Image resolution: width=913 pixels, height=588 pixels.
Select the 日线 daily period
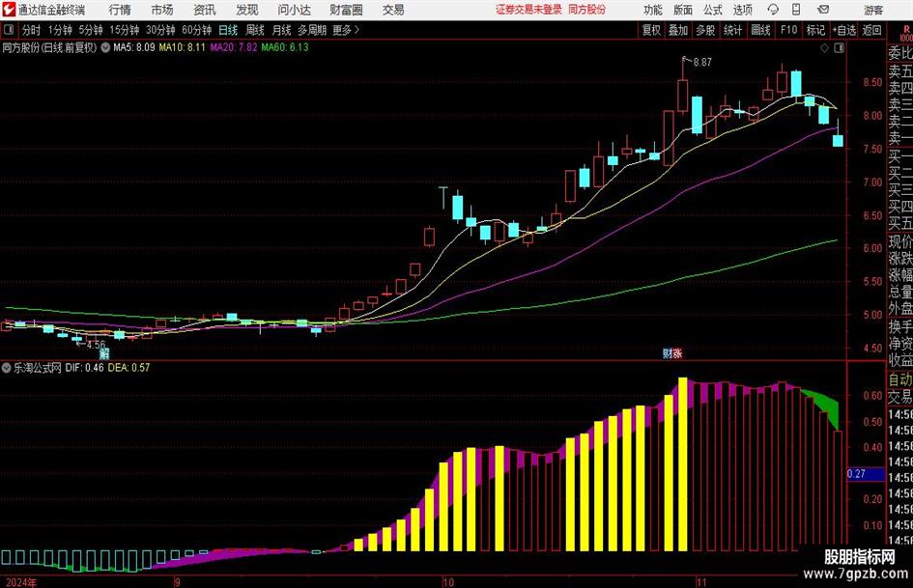228,30
